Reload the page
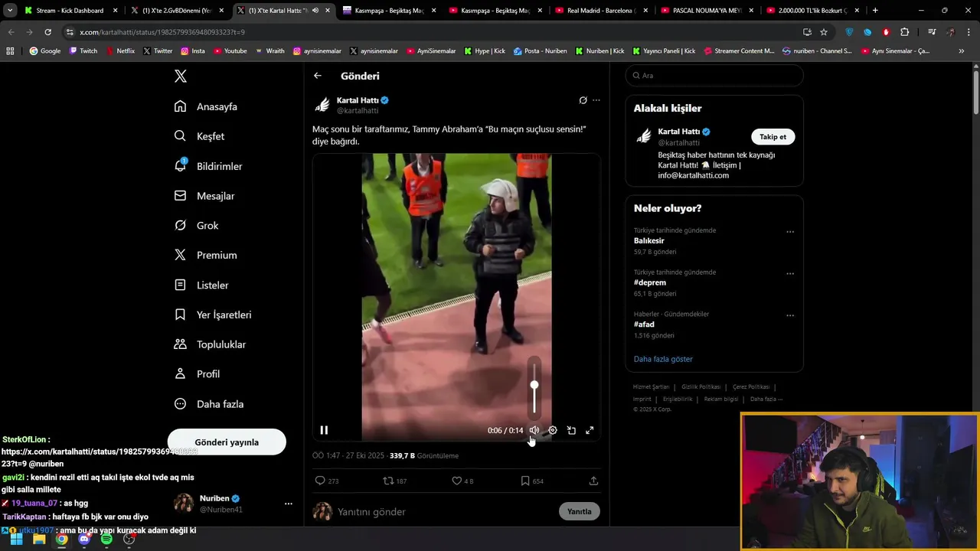This screenshot has height=551, width=980. (47, 32)
